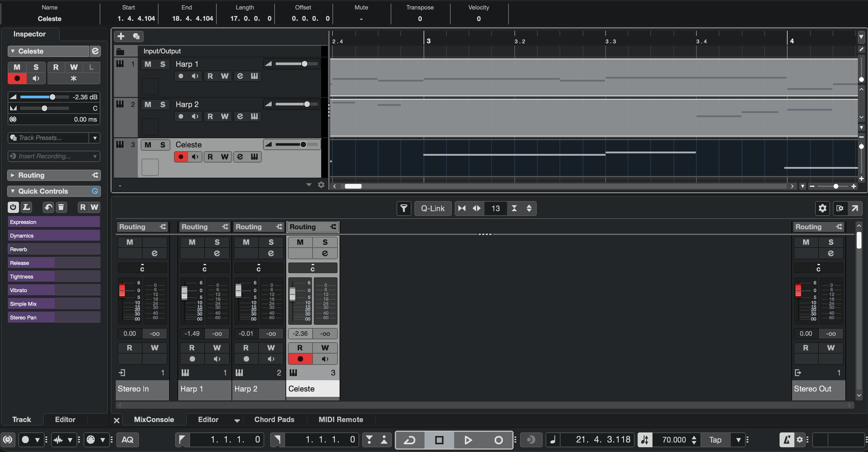Click the transport setup gear icon
Screen dimensions: 868x452
tap(800, 440)
